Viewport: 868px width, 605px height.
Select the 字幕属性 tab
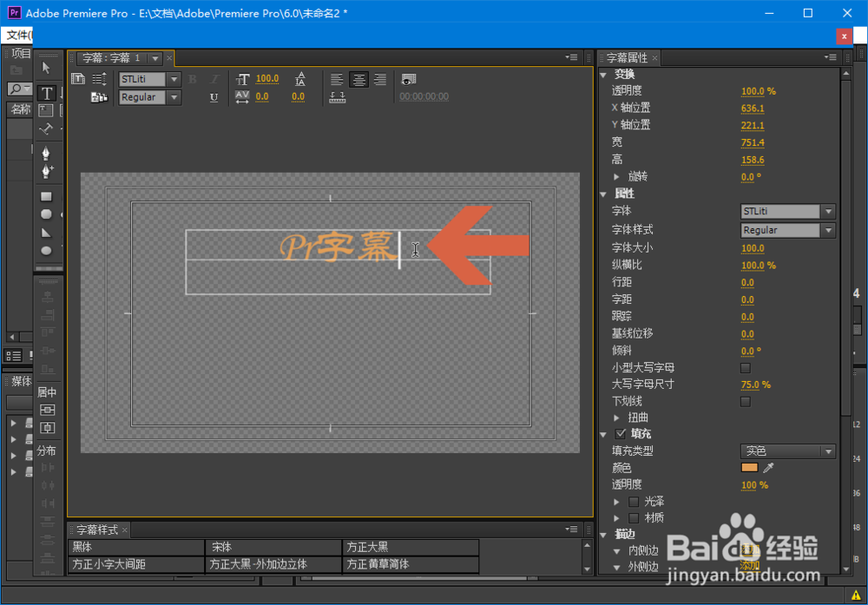point(627,58)
